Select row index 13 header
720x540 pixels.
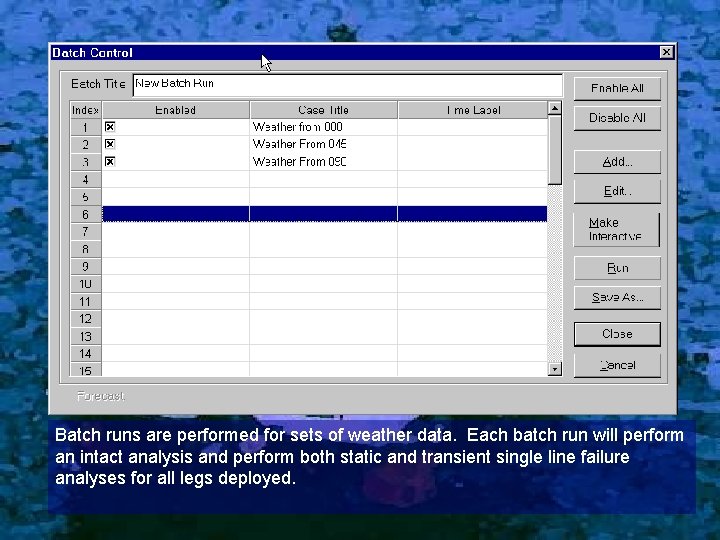[85, 336]
